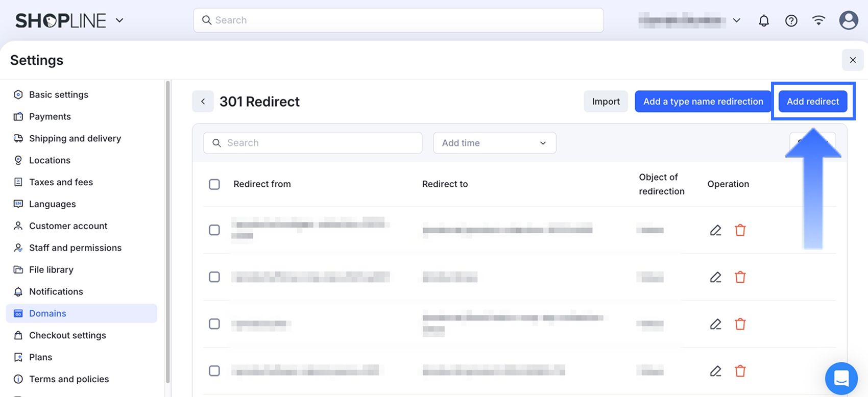The image size is (868, 397).
Task: Expand the Add time dropdown
Action: 494,143
